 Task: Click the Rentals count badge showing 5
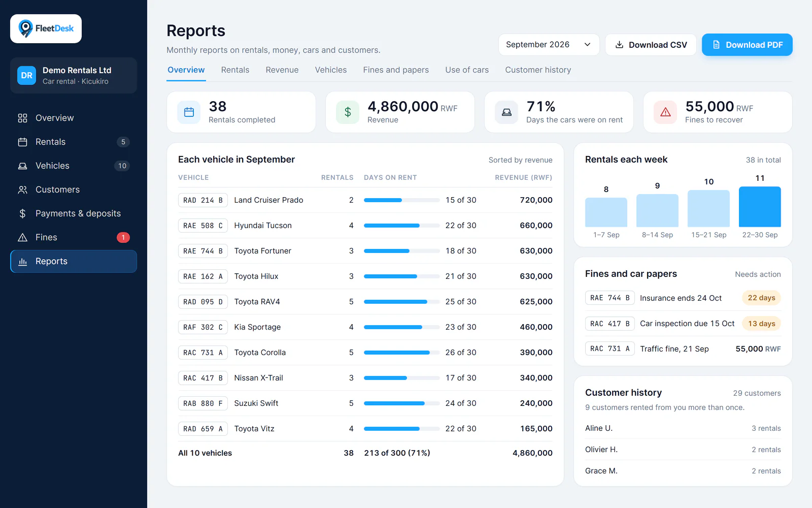[123, 142]
